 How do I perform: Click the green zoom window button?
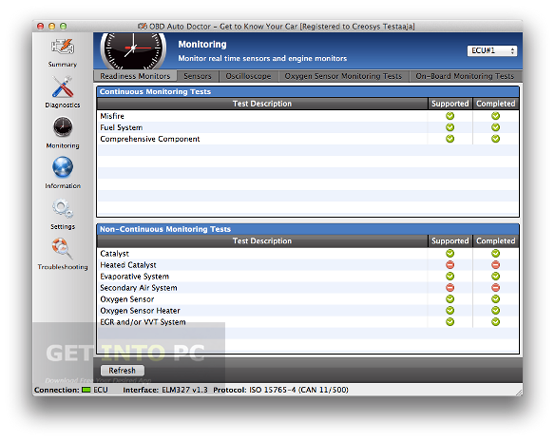[x=63, y=26]
